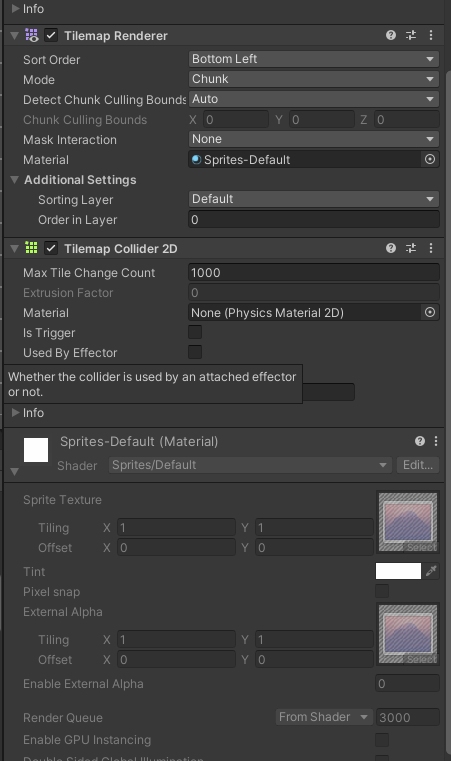Open the Sort Order Bottom Left dropdown
The width and height of the screenshot is (451, 761).
tap(314, 59)
